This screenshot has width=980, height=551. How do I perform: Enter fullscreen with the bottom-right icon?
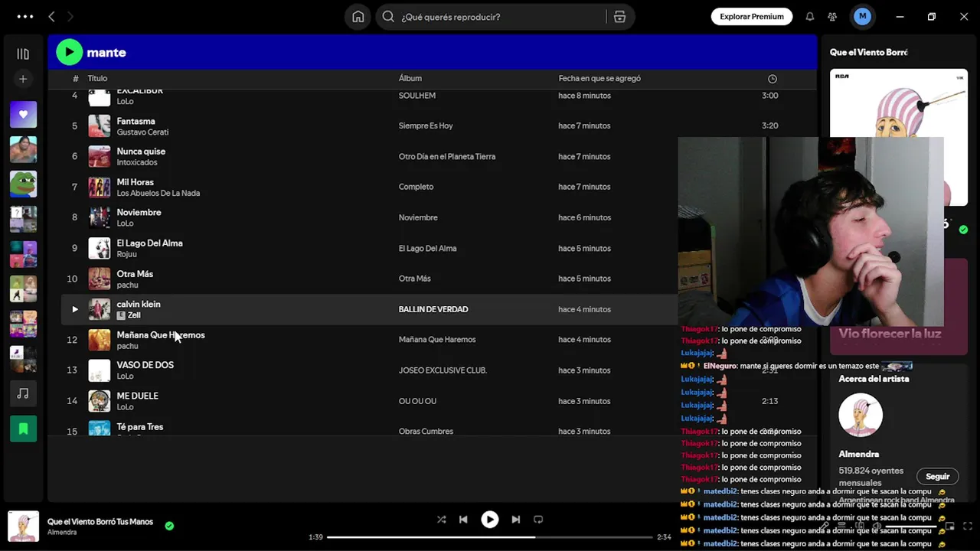pyautogui.click(x=969, y=527)
